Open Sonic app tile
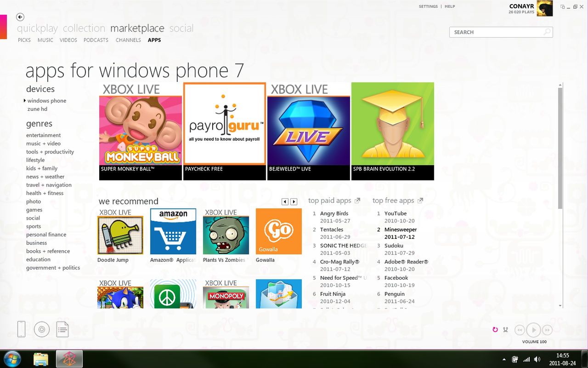 point(120,293)
